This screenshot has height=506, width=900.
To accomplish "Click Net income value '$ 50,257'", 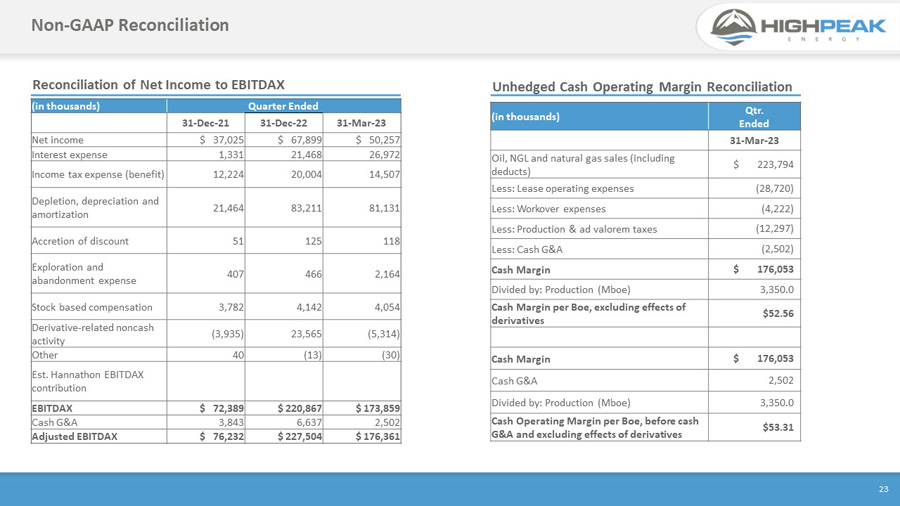I will (x=378, y=140).
